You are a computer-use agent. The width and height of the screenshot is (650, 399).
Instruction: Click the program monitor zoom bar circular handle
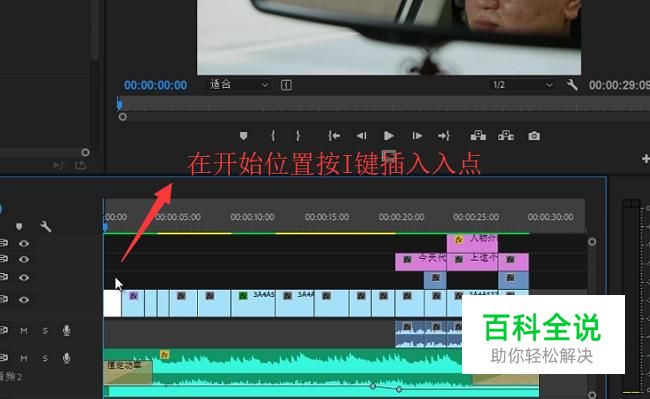point(122,117)
